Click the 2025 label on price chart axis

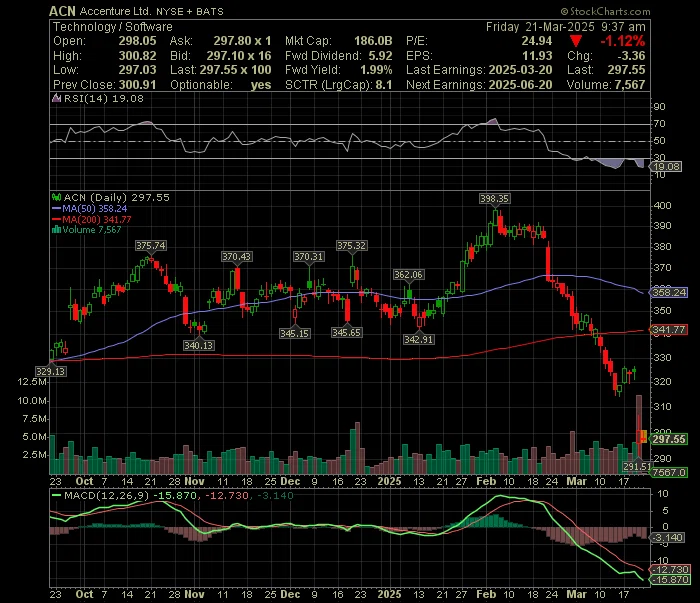coord(389,482)
